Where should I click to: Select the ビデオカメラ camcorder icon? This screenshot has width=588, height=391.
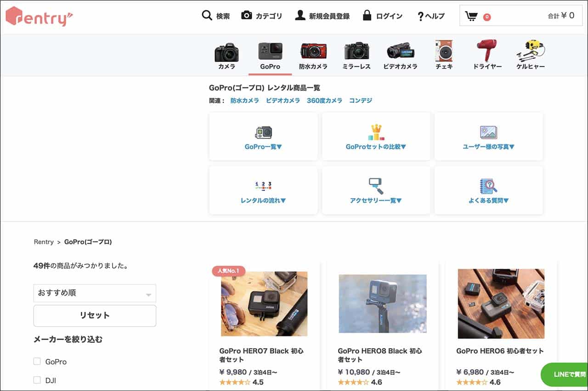tap(401, 52)
